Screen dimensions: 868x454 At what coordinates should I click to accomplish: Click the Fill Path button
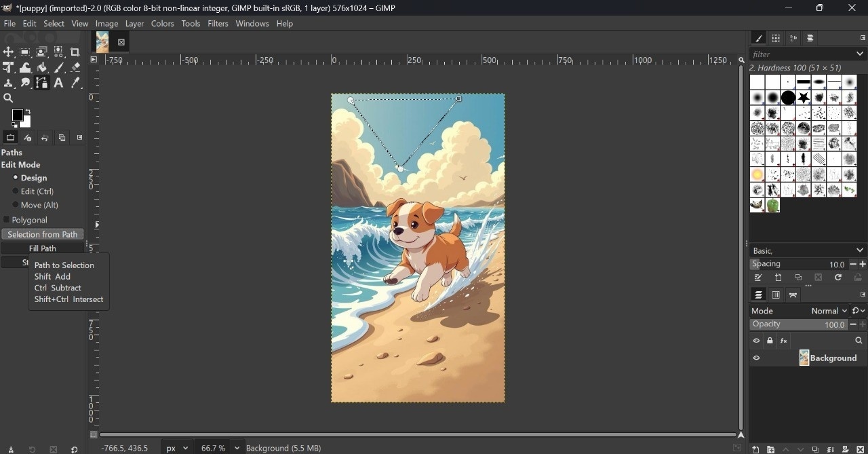(42, 248)
